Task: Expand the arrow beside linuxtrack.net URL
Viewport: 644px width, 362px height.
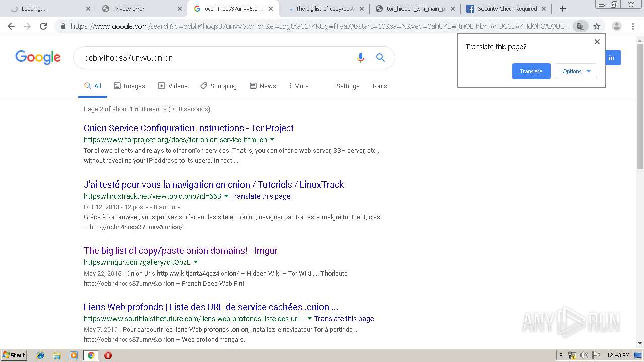Action: 226,196
